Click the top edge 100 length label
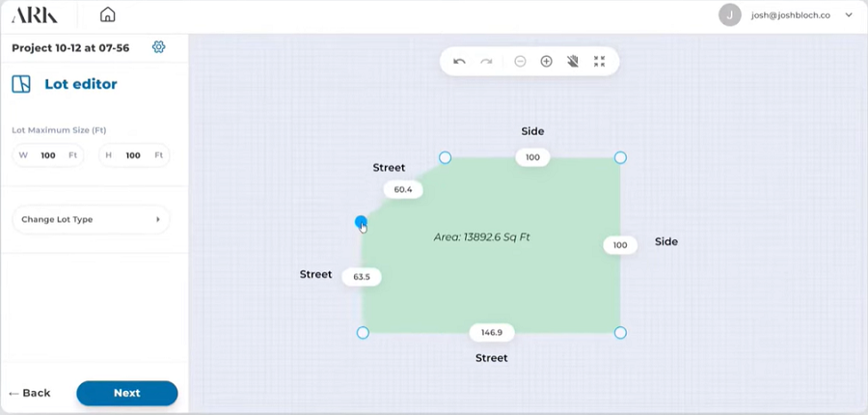The image size is (868, 415). pos(532,157)
